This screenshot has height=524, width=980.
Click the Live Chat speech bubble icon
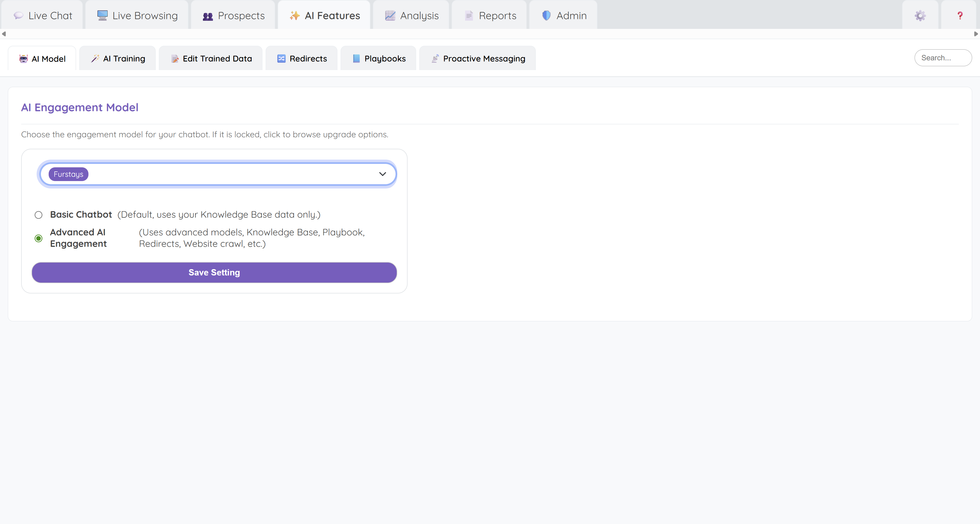pyautogui.click(x=18, y=16)
